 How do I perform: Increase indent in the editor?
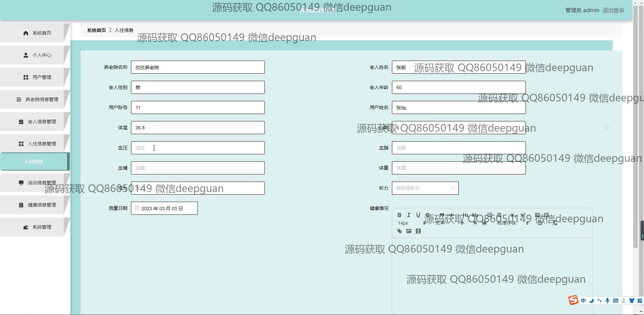(547, 215)
